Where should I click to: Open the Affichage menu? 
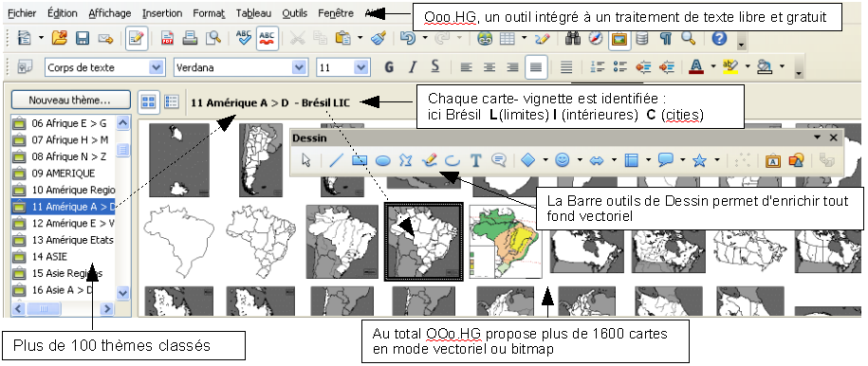coord(110,13)
